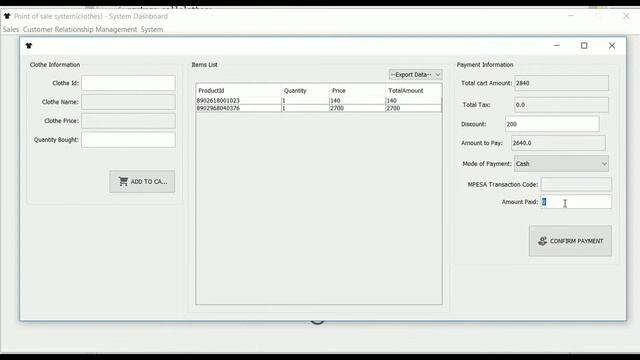Click the Clothe Name field
The height and width of the screenshot is (360, 640).
pyautogui.click(x=128, y=102)
